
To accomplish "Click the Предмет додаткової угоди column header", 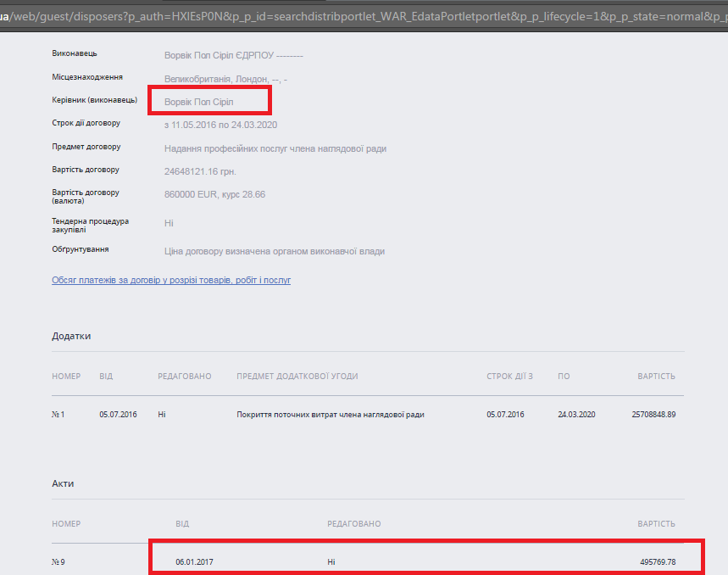I will tap(297, 376).
